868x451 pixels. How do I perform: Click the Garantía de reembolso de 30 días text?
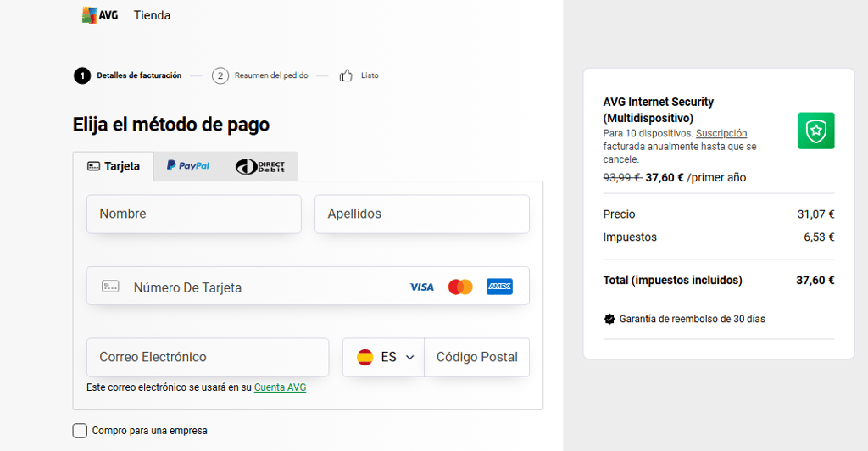[692, 319]
